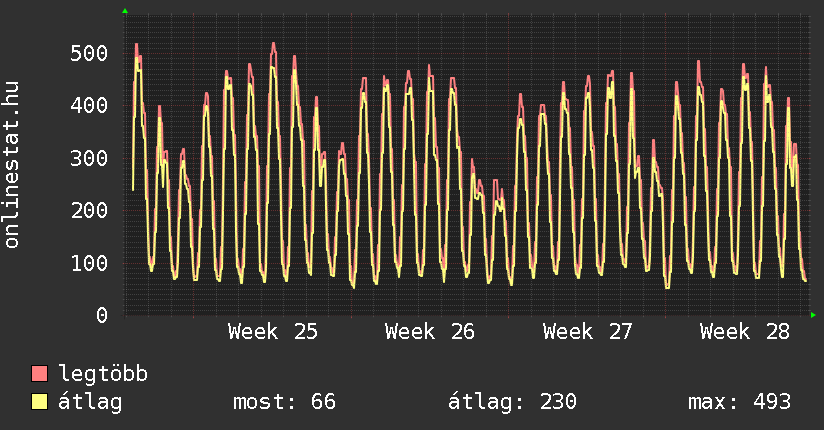824x430 pixels.
Task: Click the yellow átlag legend swatch
Action: [x=39, y=402]
